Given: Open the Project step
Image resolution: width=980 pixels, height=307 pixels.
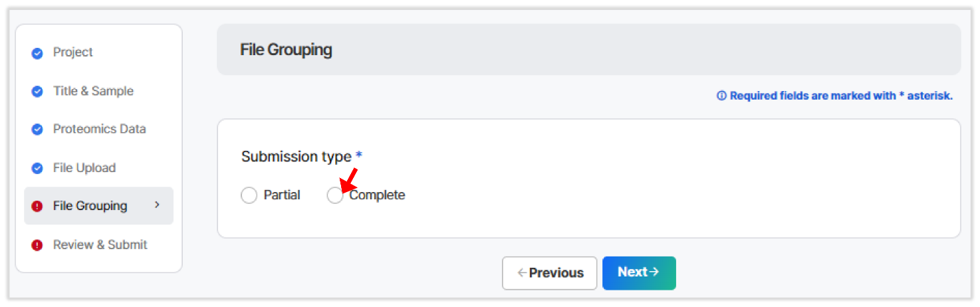Looking at the screenshot, I should (x=73, y=52).
